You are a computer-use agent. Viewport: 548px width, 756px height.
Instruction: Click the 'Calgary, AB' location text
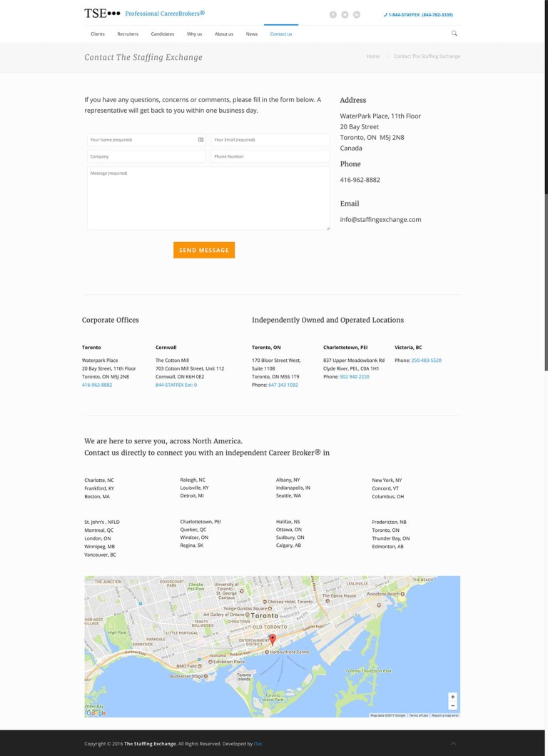(288, 545)
